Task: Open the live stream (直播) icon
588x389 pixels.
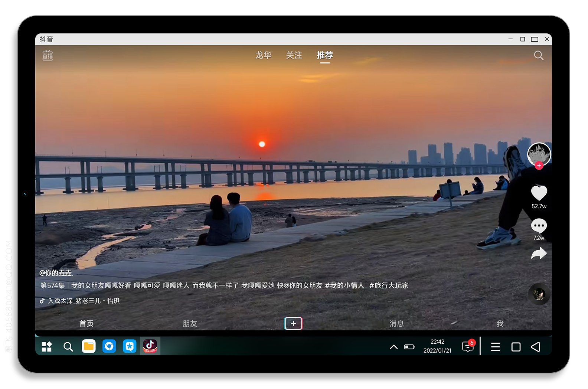Action: (x=48, y=55)
